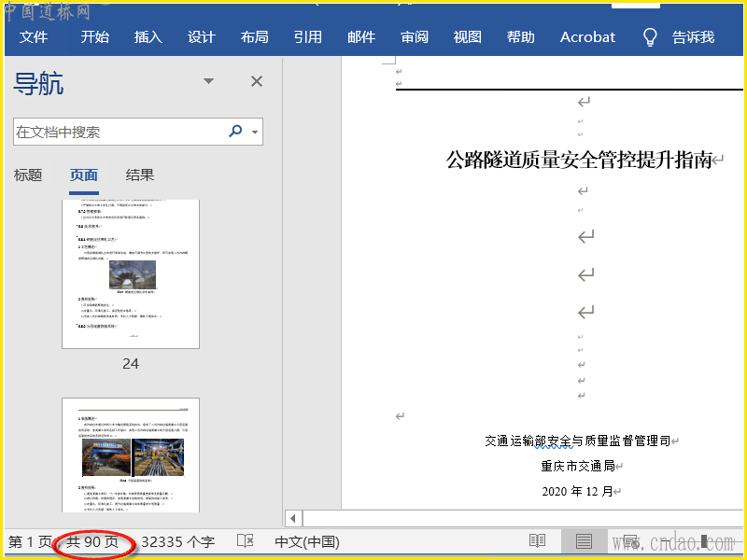Select the Print Layout view icon

pos(584,541)
